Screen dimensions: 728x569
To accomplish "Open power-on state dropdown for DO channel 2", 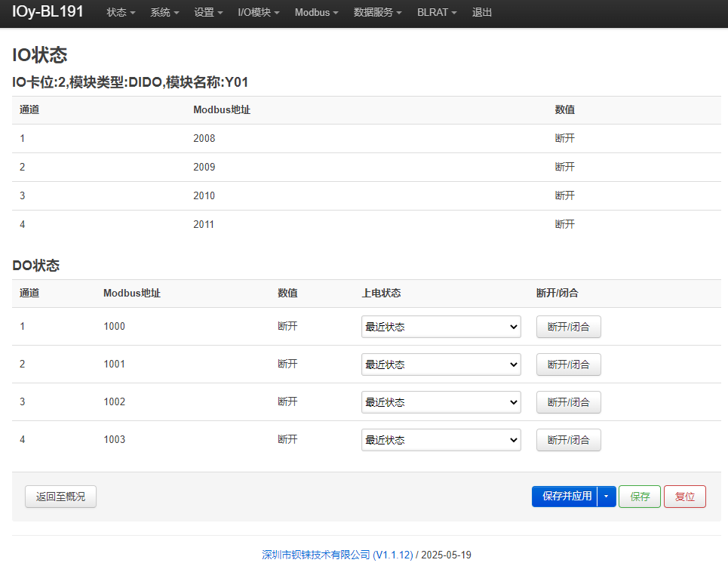I will click(441, 364).
